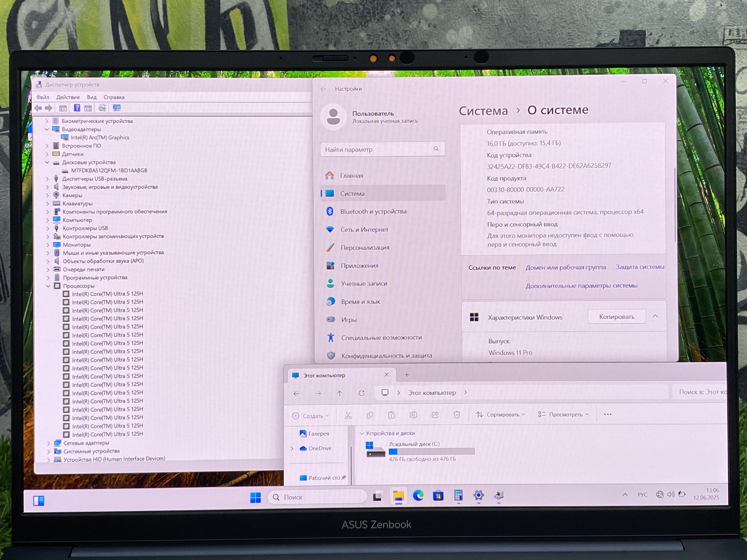The height and width of the screenshot is (560, 747).
Task: Collapse the Процессоры tree node
Action: pyautogui.click(x=48, y=286)
